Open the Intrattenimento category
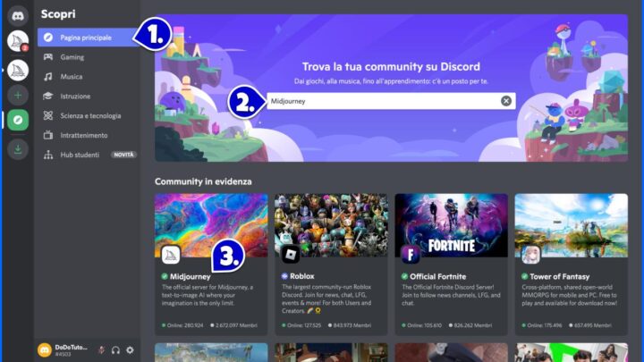 point(89,135)
